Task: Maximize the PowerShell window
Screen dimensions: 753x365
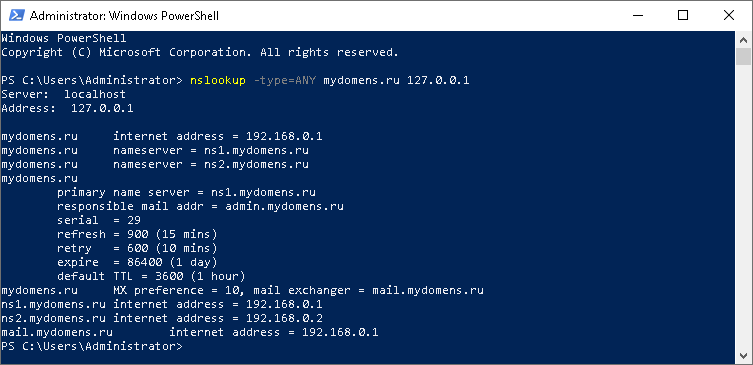Action: pyautogui.click(x=683, y=15)
